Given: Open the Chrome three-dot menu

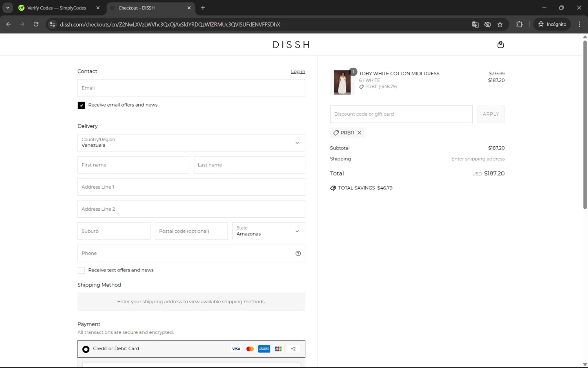Looking at the screenshot, I should click(x=579, y=24).
